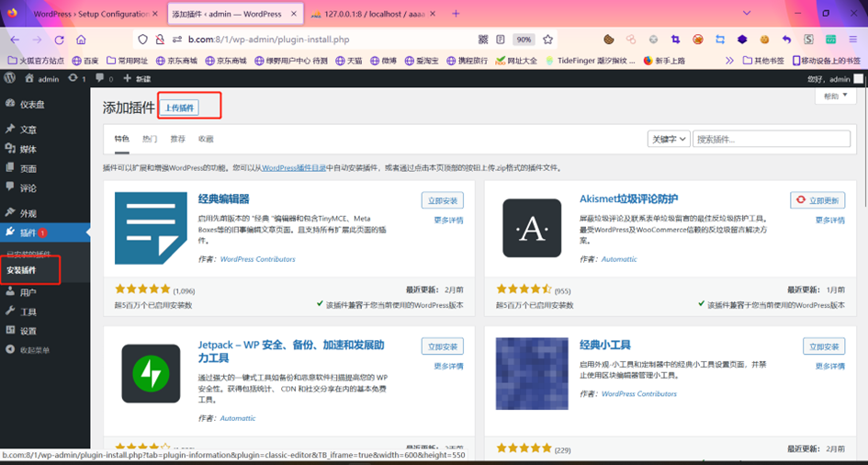Reload the page with refresh icon
The height and width of the screenshot is (465, 868).
coord(59,40)
